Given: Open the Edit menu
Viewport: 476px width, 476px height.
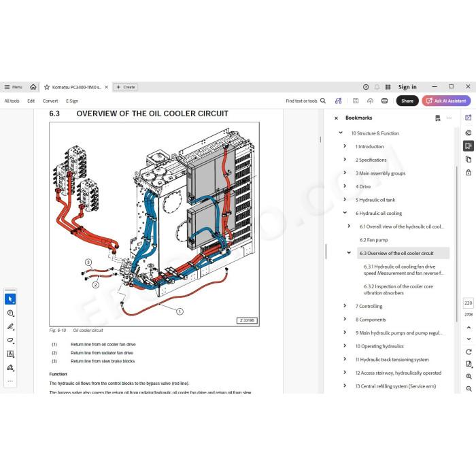Looking at the screenshot, I should 31,101.
